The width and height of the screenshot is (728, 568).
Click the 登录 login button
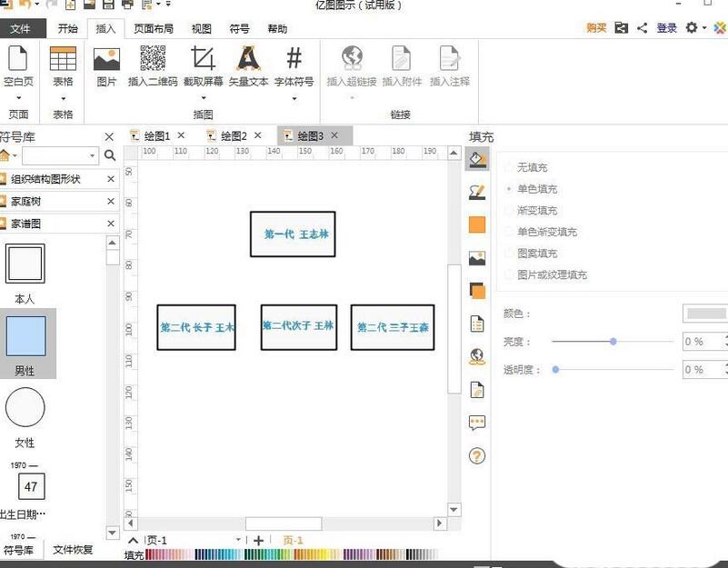666,28
